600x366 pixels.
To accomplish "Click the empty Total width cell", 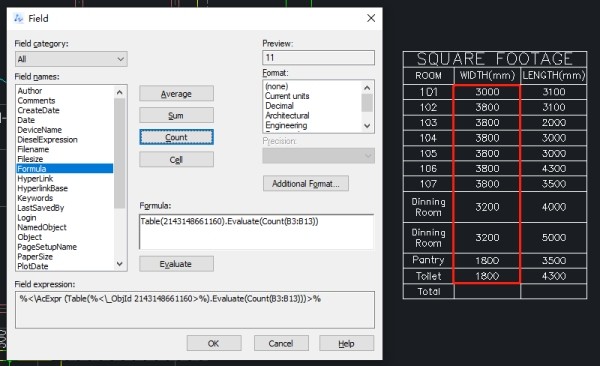I will click(x=487, y=291).
